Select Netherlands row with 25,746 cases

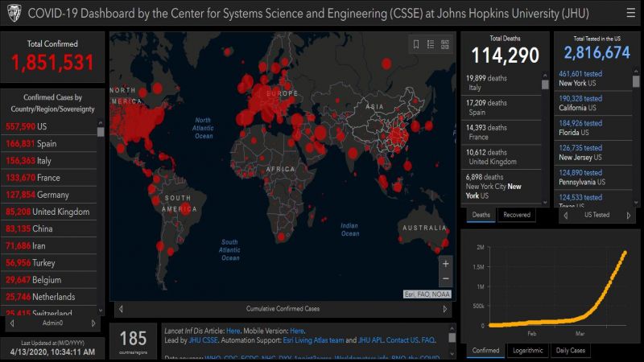pyautogui.click(x=49, y=297)
